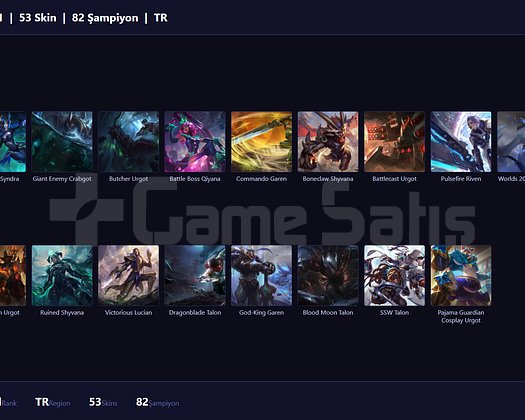Click the 'Giant Enemy Crabgot' caption

pos(62,179)
